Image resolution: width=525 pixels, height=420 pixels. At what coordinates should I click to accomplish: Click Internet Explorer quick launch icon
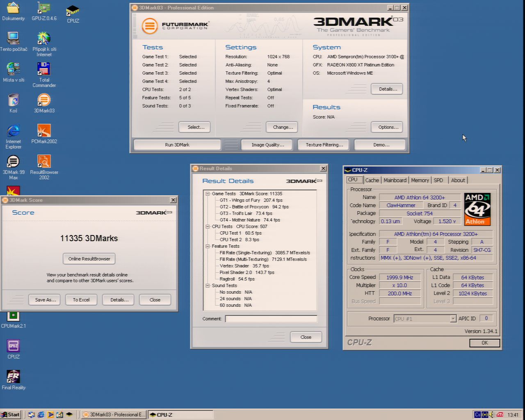click(x=41, y=415)
